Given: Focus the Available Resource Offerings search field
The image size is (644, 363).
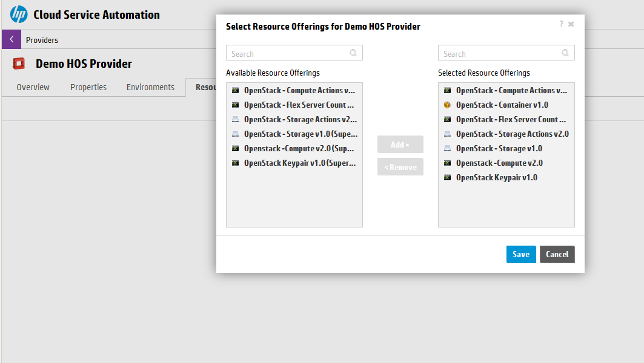Looking at the screenshot, I should (294, 53).
